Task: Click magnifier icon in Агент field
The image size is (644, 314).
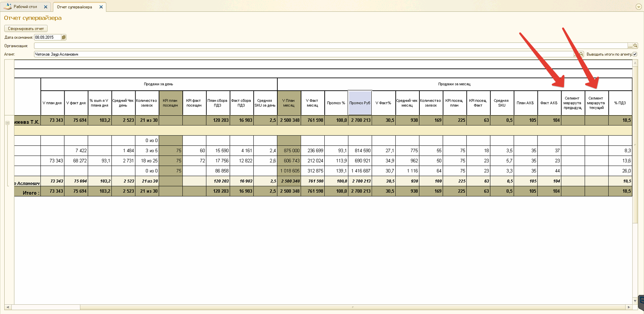Action: click(x=581, y=54)
